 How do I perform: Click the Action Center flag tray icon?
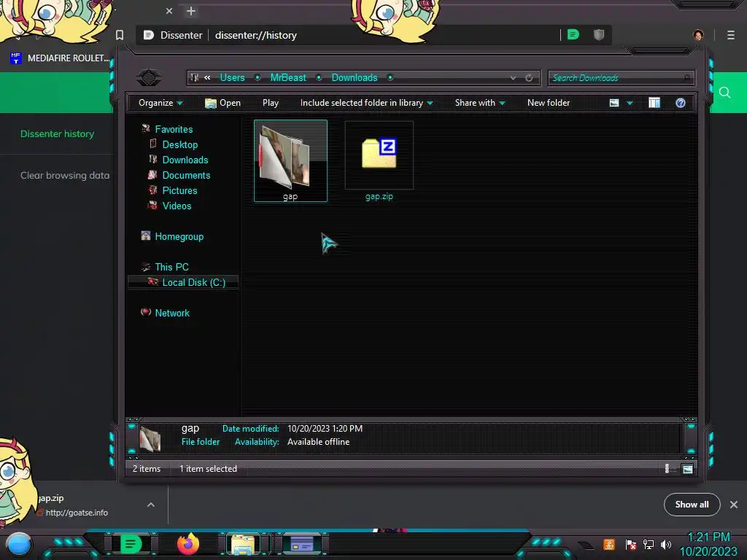coord(631,545)
